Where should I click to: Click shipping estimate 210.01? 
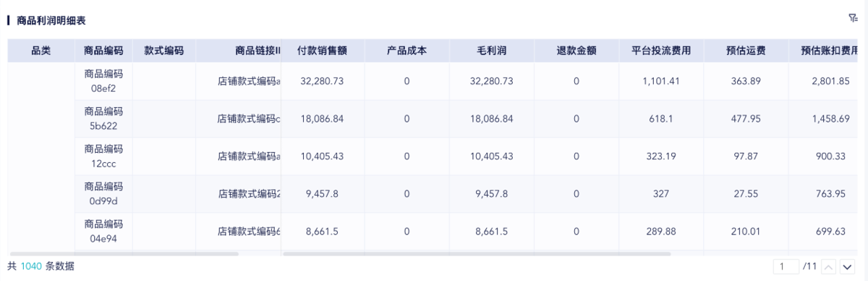746,232
